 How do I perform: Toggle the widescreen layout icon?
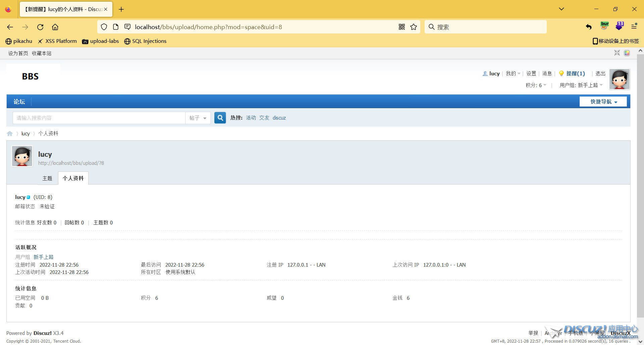[617, 53]
